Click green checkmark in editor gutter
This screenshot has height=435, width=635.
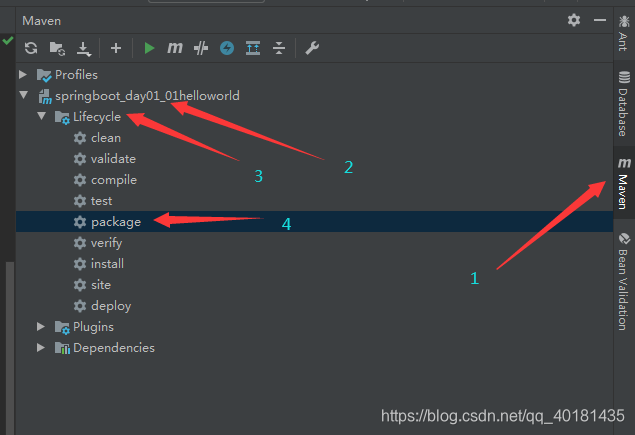coord(8,41)
